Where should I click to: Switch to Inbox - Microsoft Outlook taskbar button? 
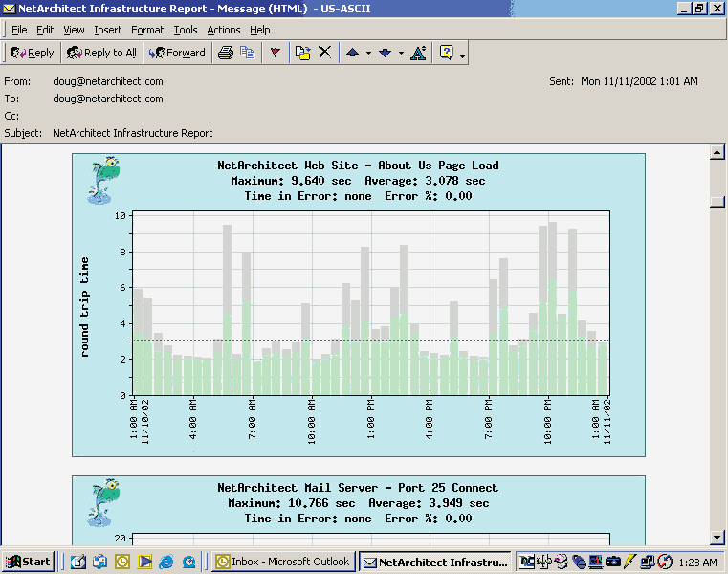282,562
